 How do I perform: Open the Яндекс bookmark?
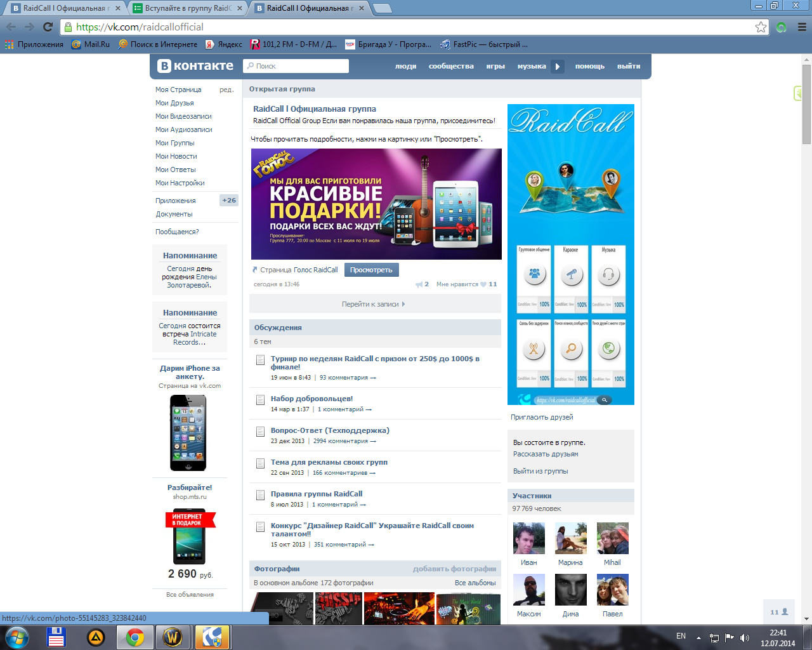point(224,44)
